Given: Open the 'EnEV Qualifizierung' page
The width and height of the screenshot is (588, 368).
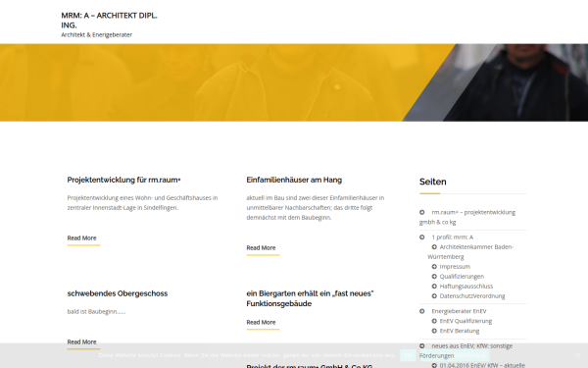Looking at the screenshot, I should point(465,321).
